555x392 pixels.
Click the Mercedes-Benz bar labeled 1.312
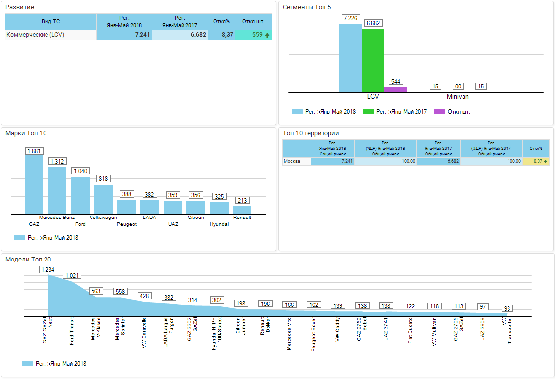[x=57, y=191]
